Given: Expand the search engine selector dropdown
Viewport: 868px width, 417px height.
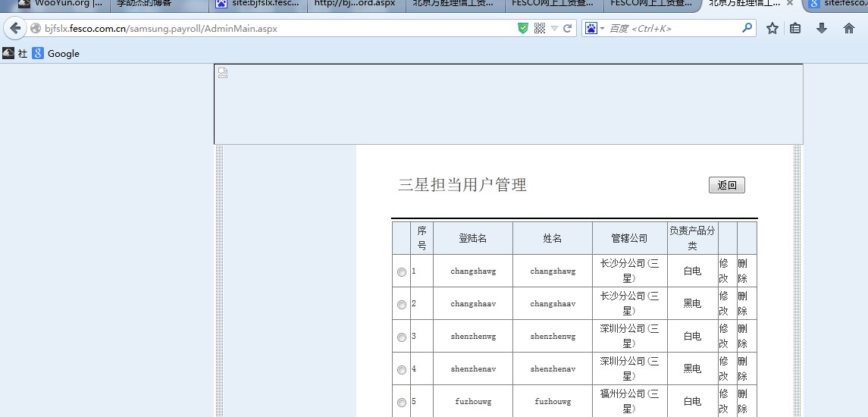Looking at the screenshot, I should pos(602,28).
